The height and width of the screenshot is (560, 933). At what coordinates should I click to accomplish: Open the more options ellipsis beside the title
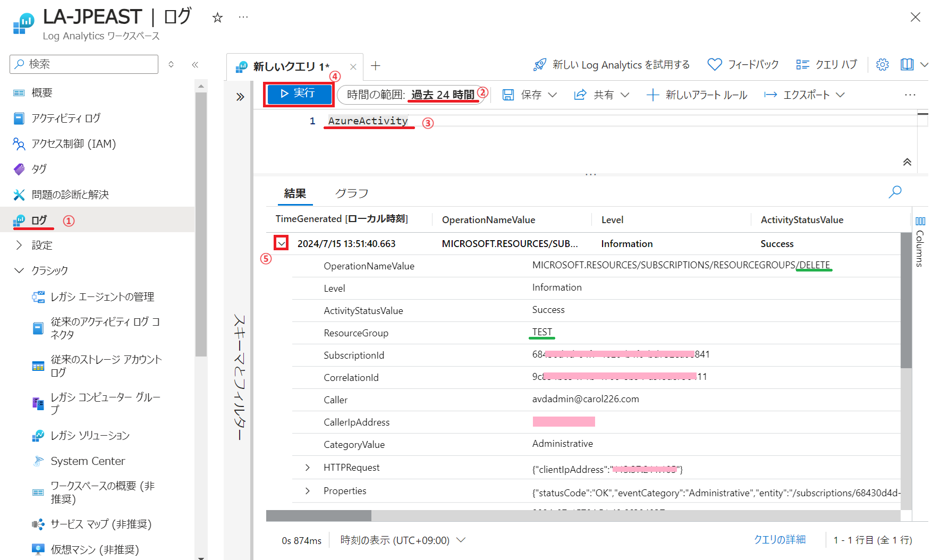243,17
